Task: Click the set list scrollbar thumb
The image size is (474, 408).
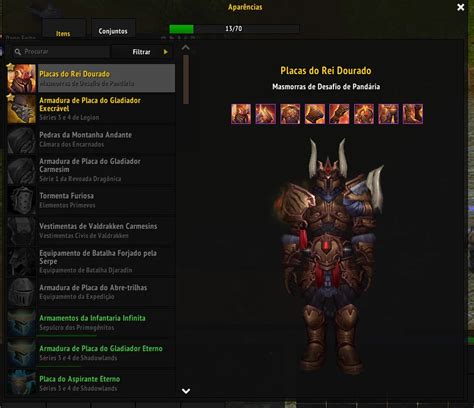Action: point(186,79)
